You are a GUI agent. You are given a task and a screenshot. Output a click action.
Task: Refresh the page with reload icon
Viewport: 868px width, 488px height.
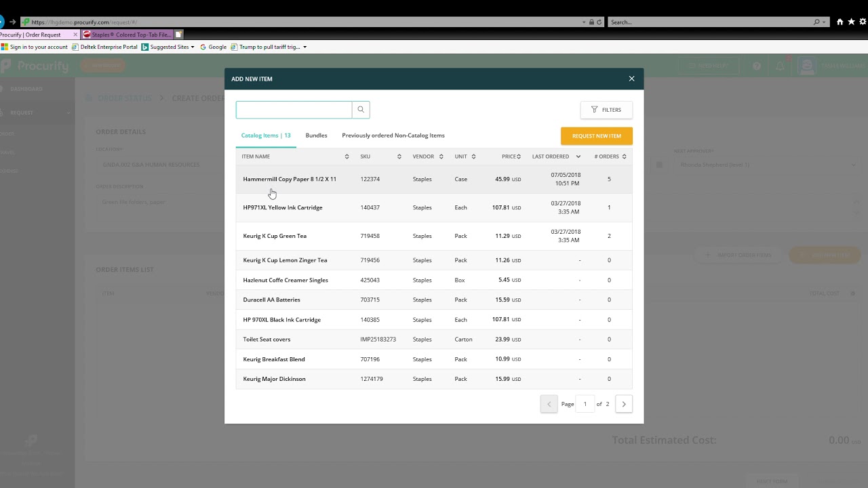(599, 22)
